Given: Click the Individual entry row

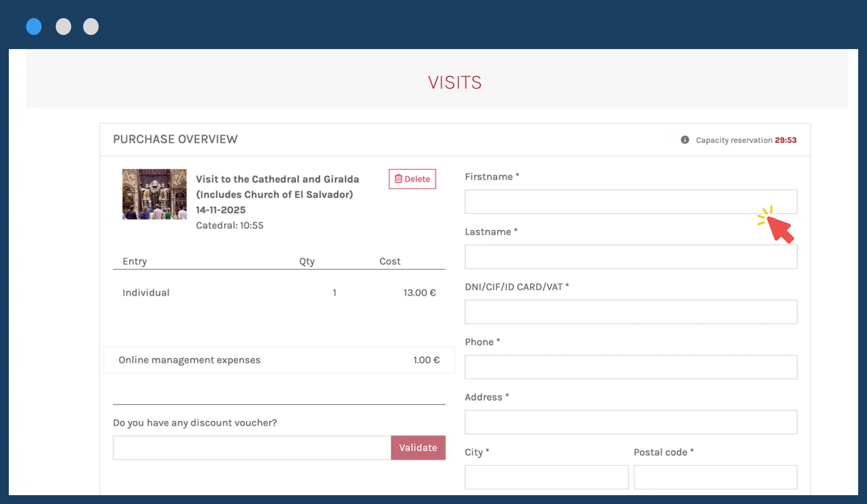Looking at the screenshot, I should pos(279,293).
